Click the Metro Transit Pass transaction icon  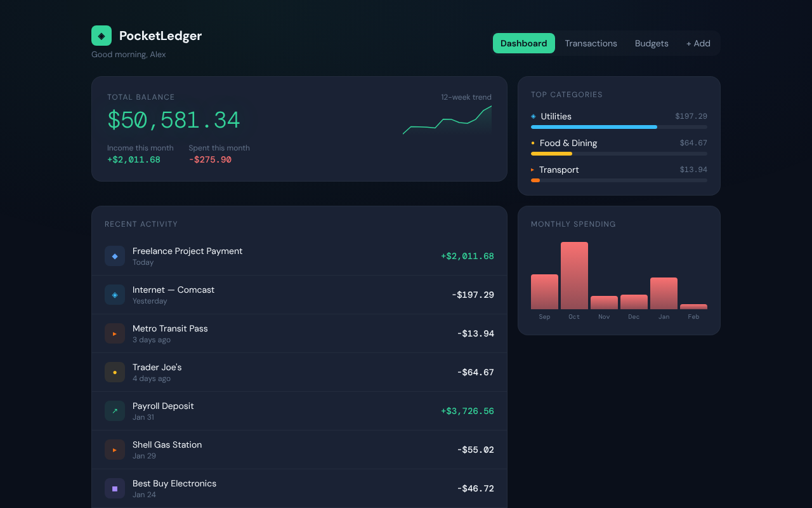(x=114, y=333)
